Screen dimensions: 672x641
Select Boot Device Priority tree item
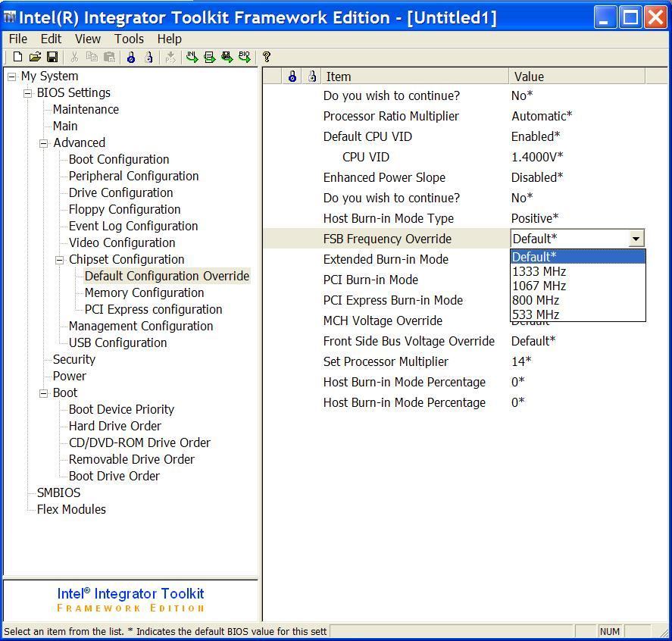[122, 410]
